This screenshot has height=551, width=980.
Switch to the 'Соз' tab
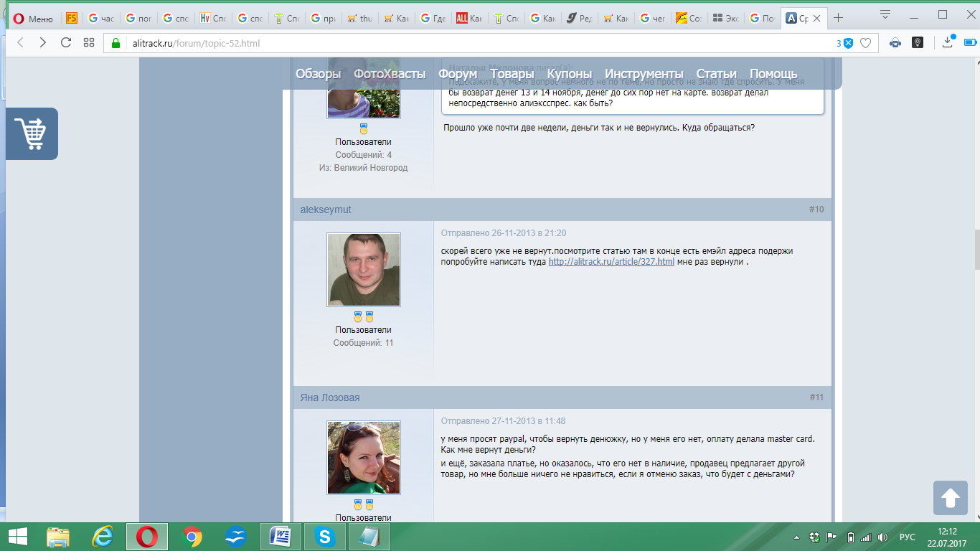pos(688,19)
